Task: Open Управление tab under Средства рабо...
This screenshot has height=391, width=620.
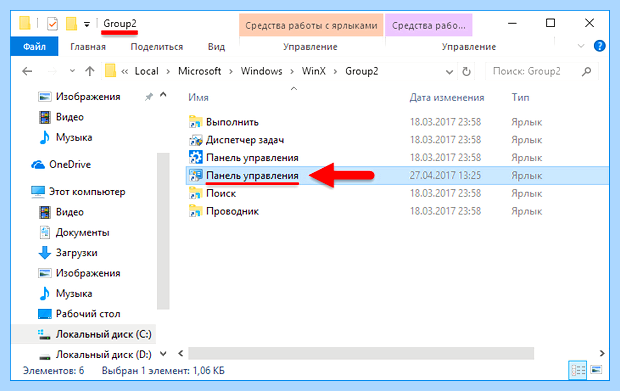Action: [469, 47]
